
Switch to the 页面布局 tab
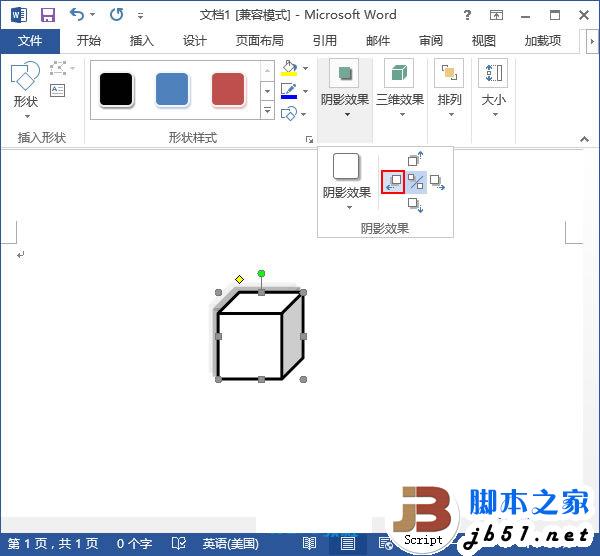click(x=259, y=41)
